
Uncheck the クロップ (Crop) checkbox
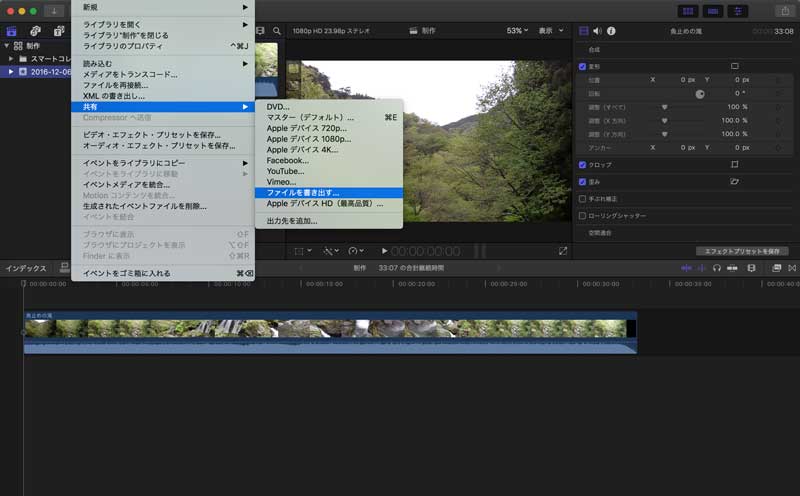coord(583,164)
